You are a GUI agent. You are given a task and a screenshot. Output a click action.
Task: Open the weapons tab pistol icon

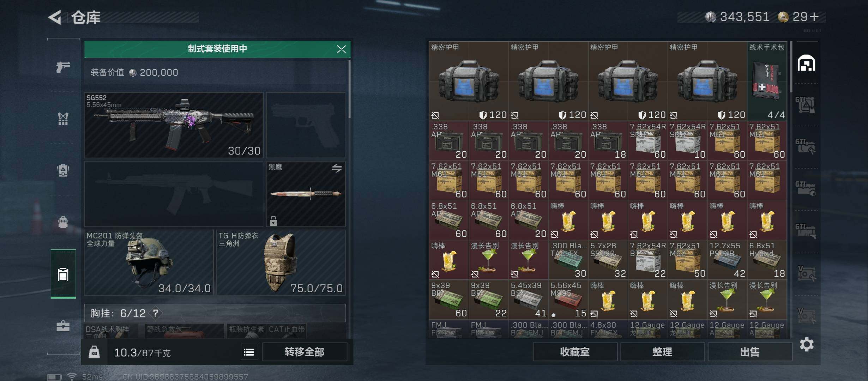point(63,66)
